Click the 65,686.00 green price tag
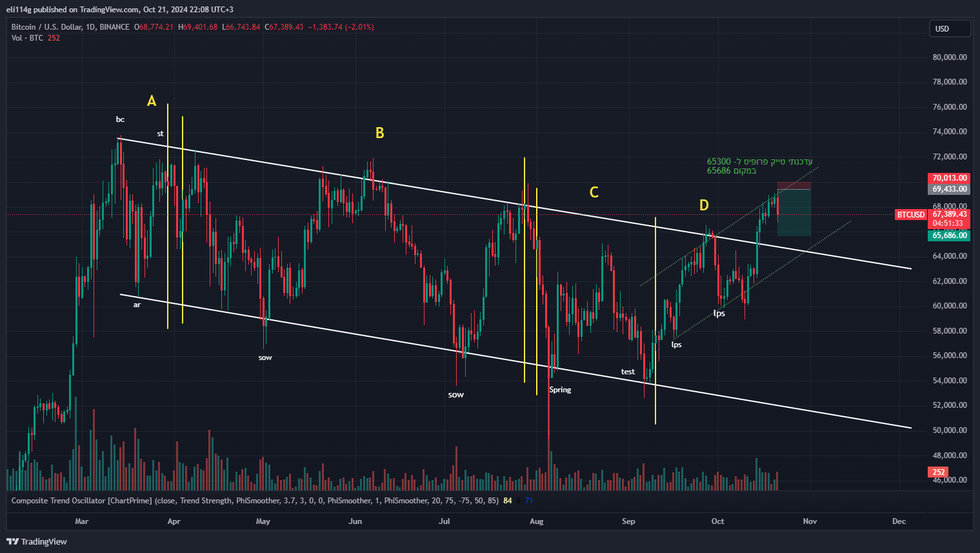 coord(949,236)
